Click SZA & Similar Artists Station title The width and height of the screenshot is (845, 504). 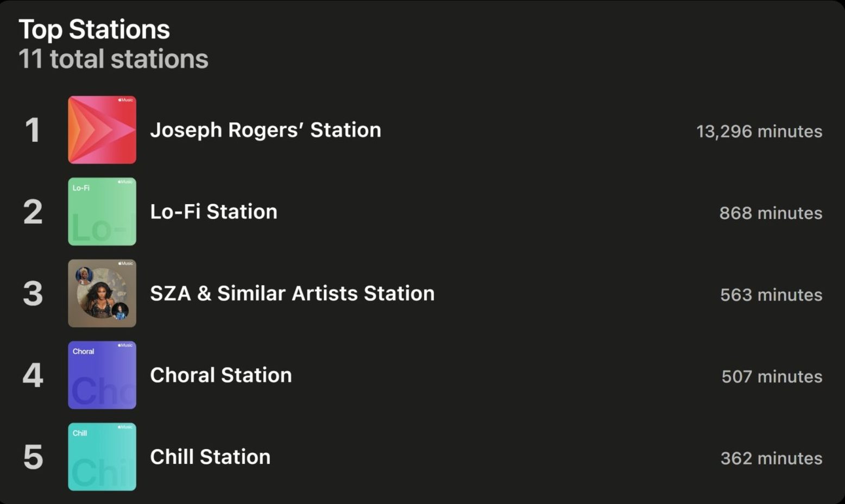click(292, 294)
